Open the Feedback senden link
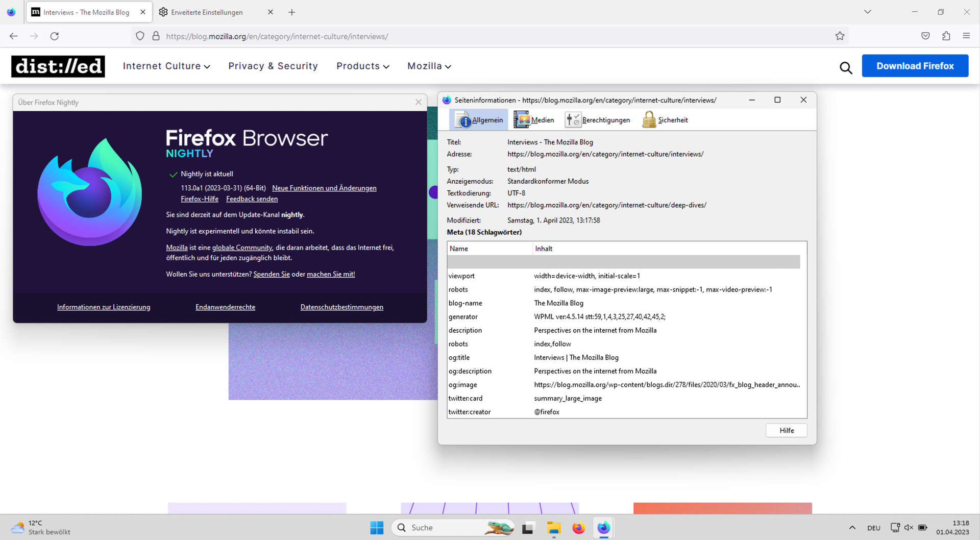This screenshot has height=540, width=980. 252,199
